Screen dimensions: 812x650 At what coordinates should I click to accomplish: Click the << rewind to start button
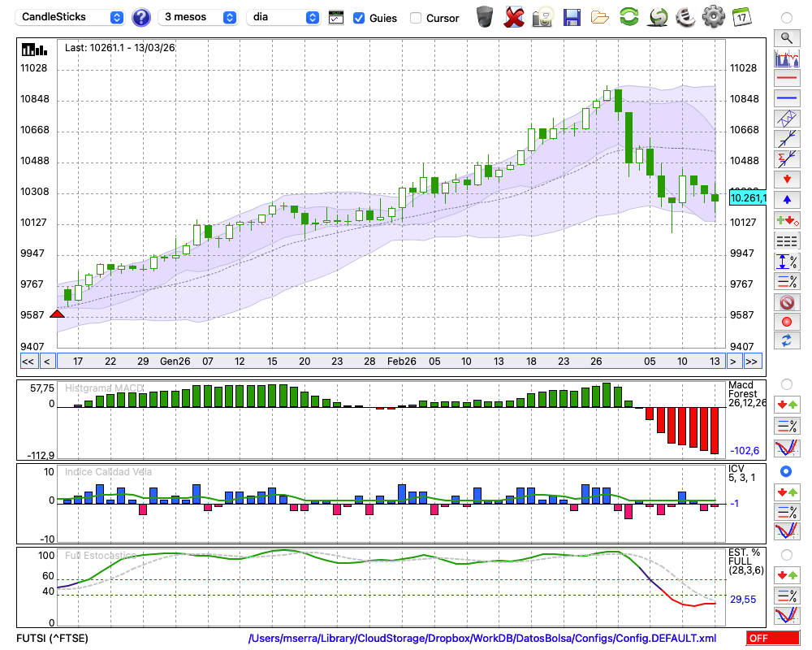[x=28, y=362]
